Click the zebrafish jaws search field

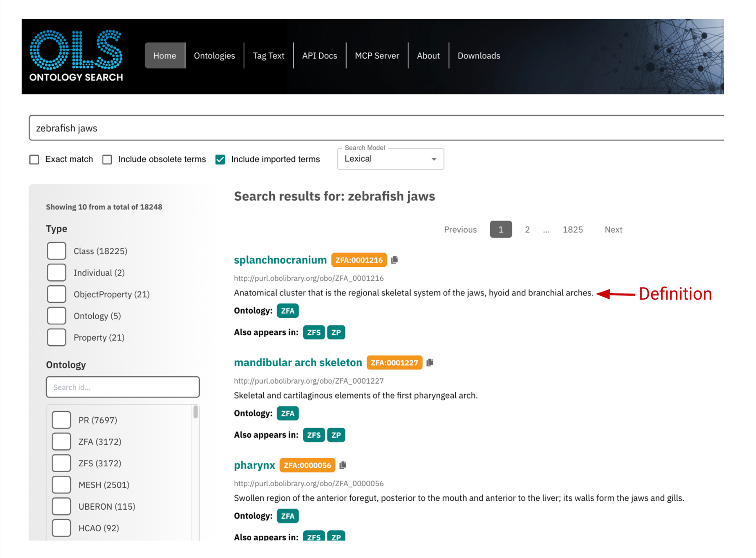(x=376, y=128)
